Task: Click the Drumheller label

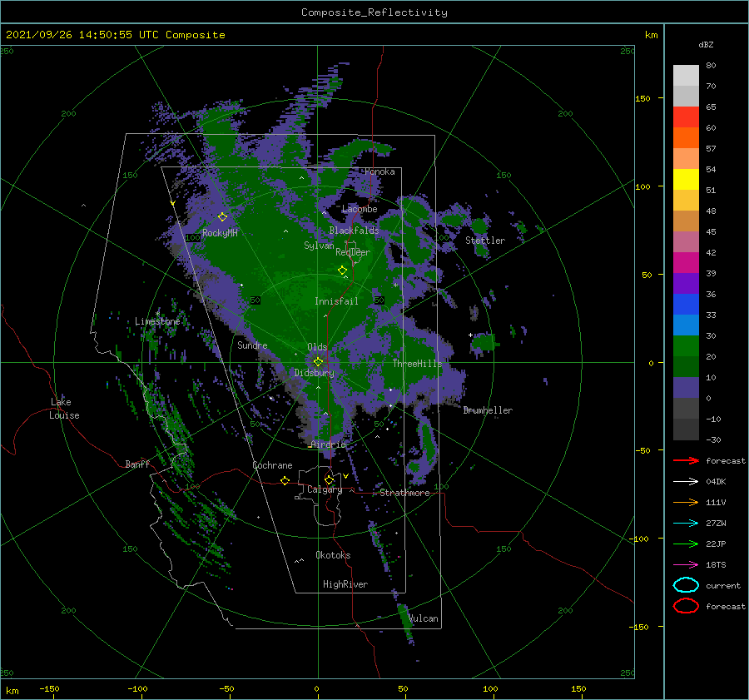Action: pyautogui.click(x=488, y=410)
